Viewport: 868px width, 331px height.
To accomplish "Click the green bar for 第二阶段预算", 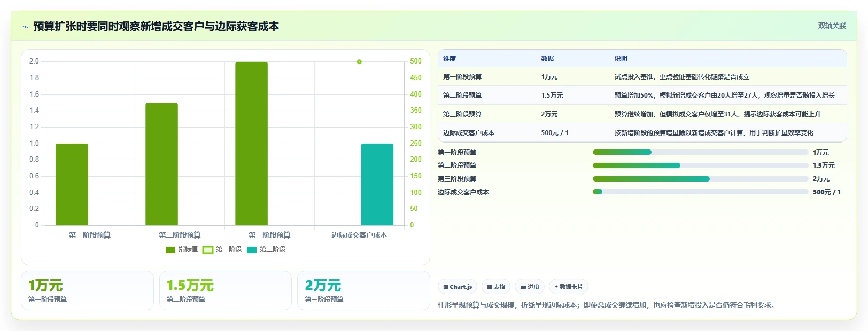I will pyautogui.click(x=161, y=164).
